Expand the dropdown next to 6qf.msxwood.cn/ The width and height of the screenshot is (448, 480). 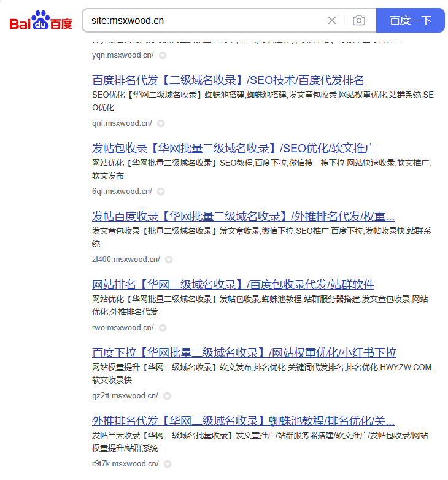pos(161,192)
